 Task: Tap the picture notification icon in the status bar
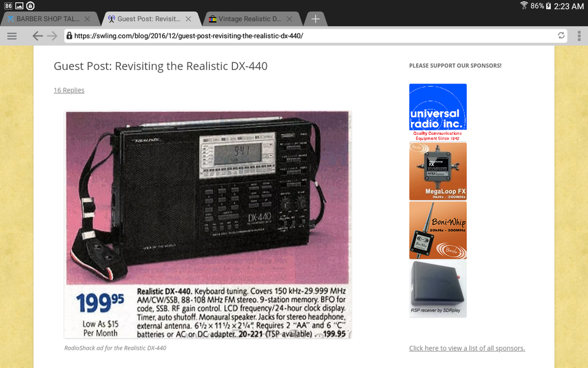tap(19, 6)
